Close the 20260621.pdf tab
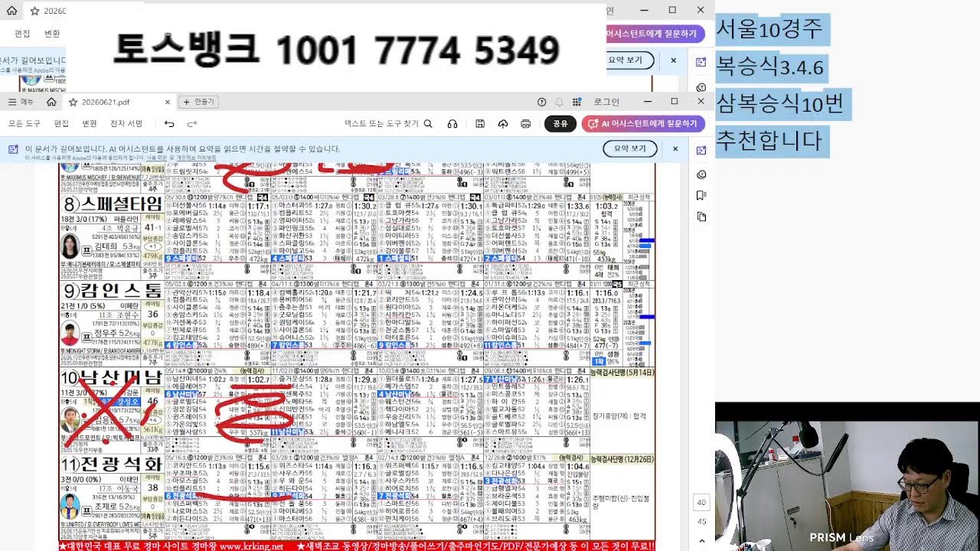This screenshot has height=551, width=980. click(x=168, y=102)
